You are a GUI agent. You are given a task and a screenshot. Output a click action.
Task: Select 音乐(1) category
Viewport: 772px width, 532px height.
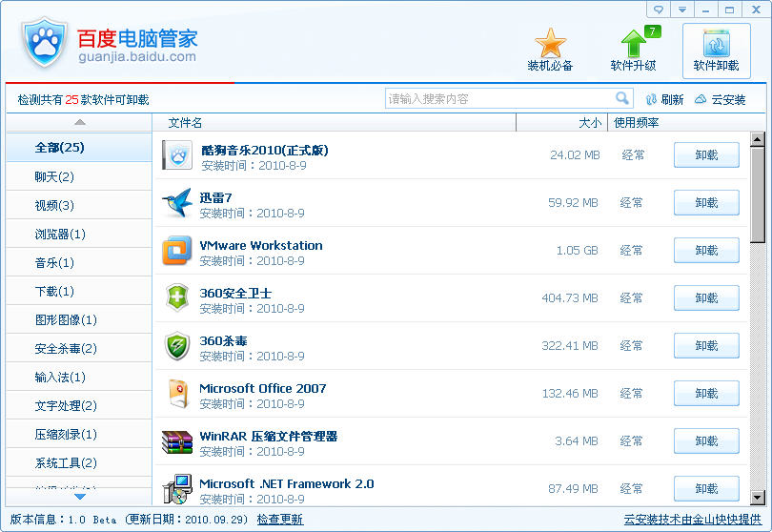pos(79,262)
